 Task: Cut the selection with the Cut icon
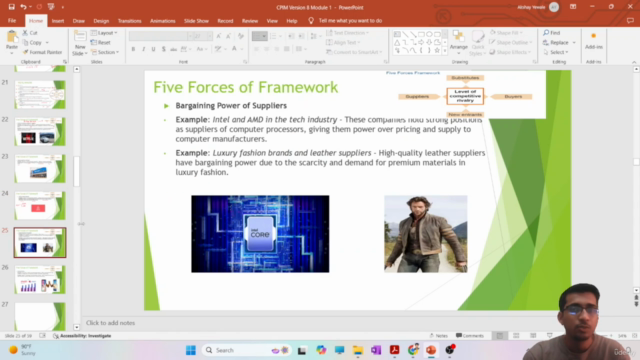(30, 33)
